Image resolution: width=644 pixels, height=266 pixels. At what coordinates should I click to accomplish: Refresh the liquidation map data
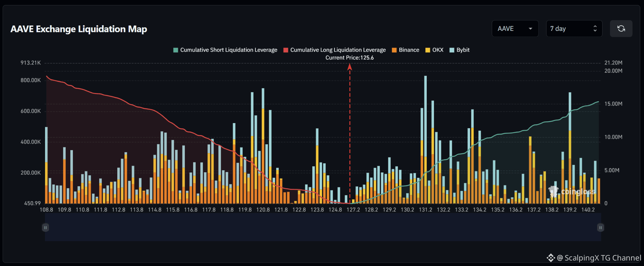(x=621, y=29)
